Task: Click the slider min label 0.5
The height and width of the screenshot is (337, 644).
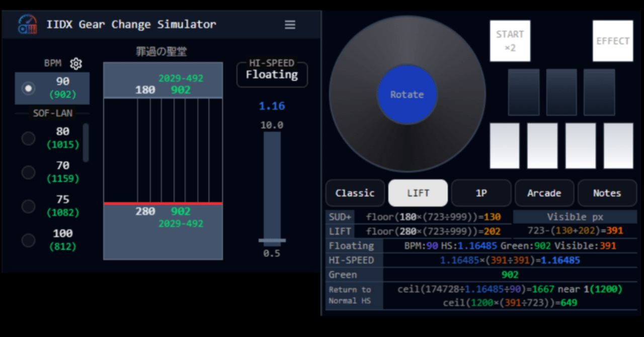Action: pyautogui.click(x=272, y=254)
